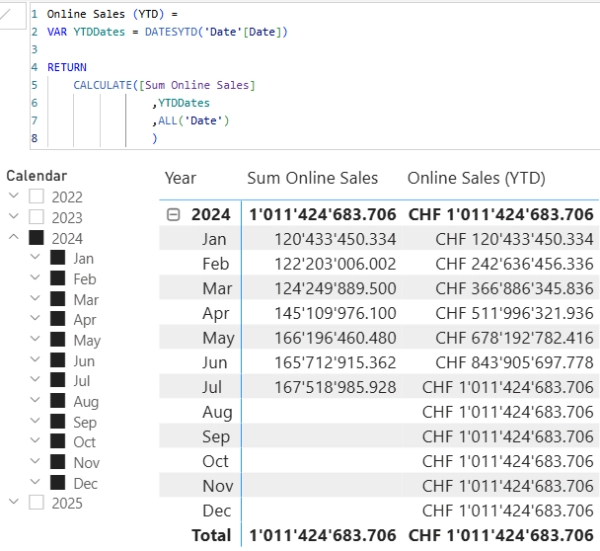Uncheck the 2024 year checkbox

[x=37, y=238]
